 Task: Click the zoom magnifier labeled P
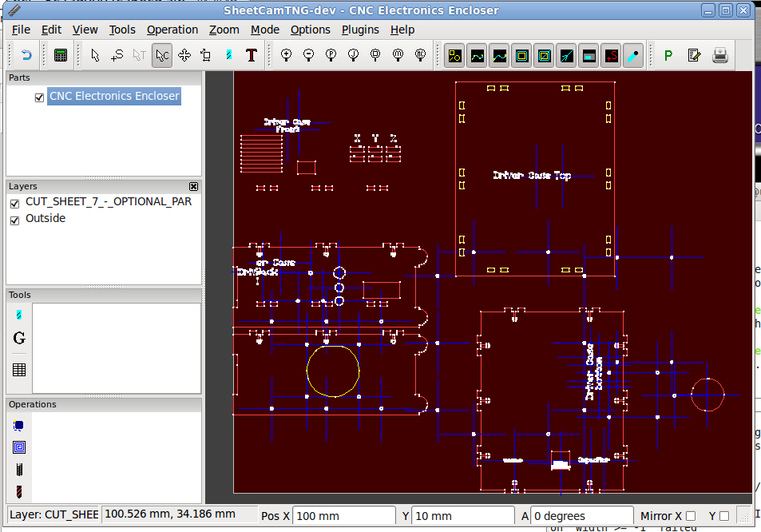tap(331, 55)
